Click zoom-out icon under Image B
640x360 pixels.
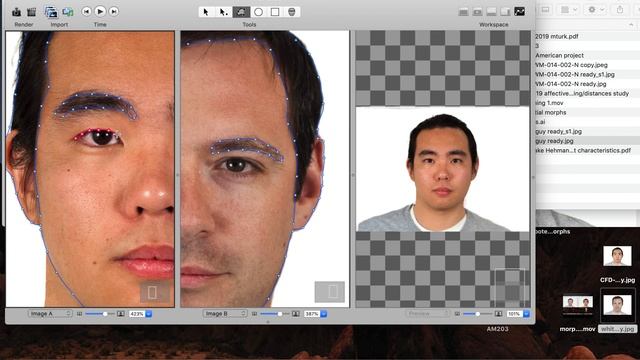pos(254,314)
